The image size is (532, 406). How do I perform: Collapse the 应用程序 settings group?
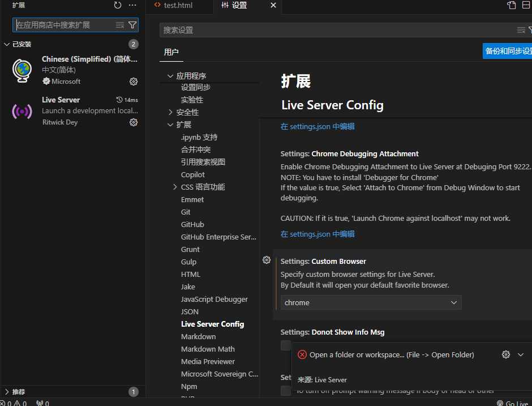(170, 76)
